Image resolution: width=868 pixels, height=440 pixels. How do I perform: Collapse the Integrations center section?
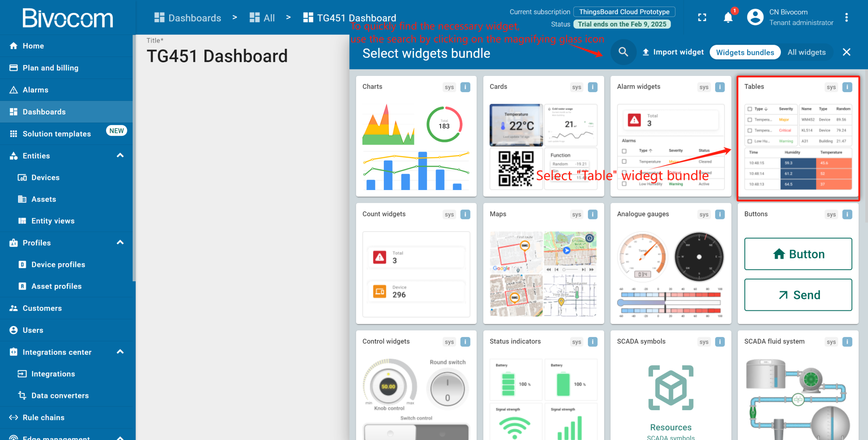[120, 352]
